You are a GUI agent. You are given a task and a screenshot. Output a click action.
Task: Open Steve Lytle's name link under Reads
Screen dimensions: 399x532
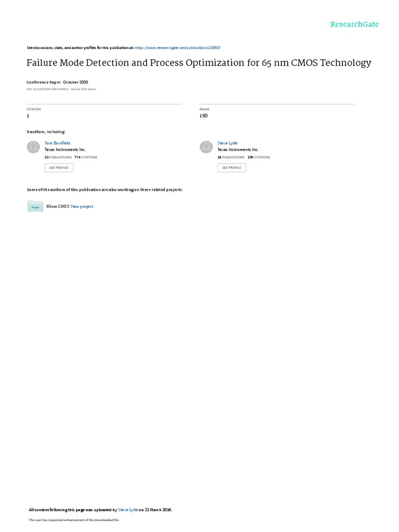[228, 143]
